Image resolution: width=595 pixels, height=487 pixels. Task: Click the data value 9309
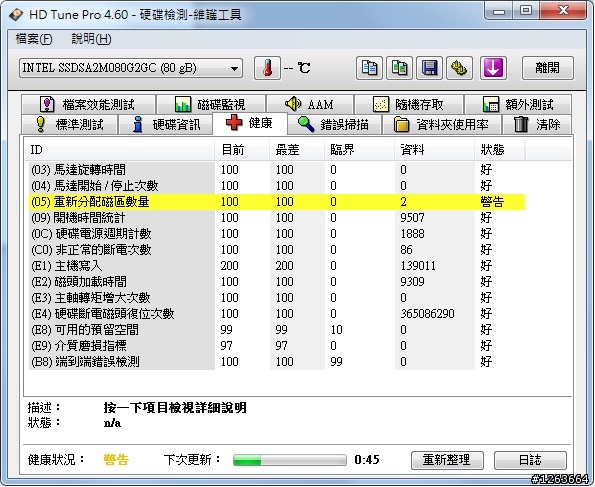(x=412, y=282)
